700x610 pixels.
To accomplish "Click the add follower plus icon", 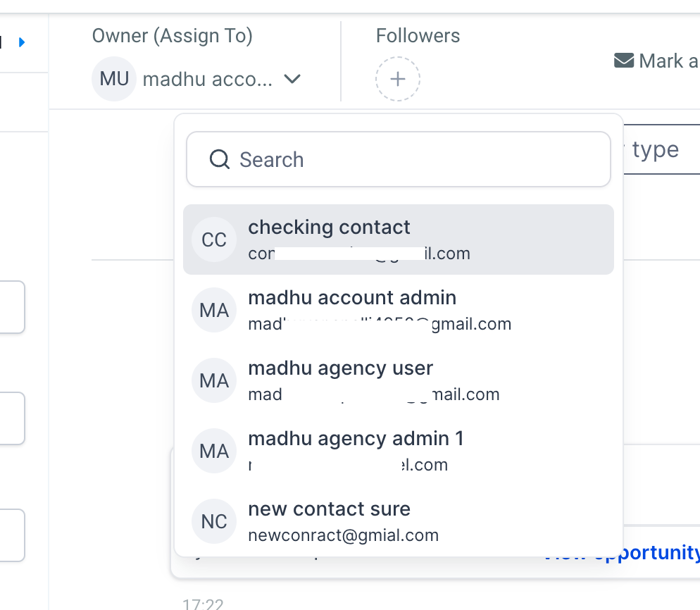I will click(398, 79).
